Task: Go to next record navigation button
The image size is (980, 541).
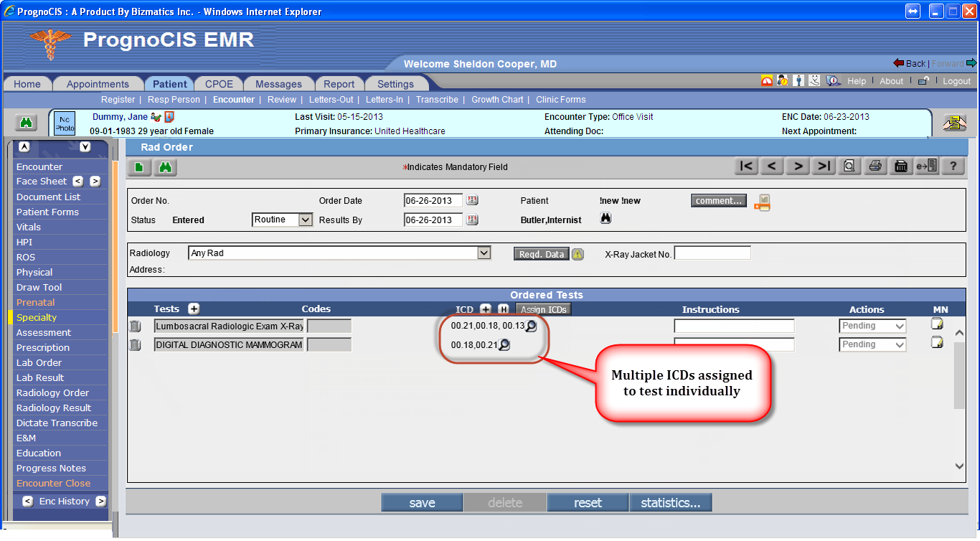Action: pos(798,166)
